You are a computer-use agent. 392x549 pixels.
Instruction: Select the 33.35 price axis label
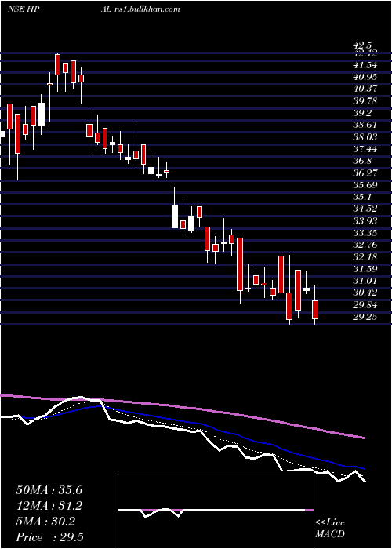(365, 233)
